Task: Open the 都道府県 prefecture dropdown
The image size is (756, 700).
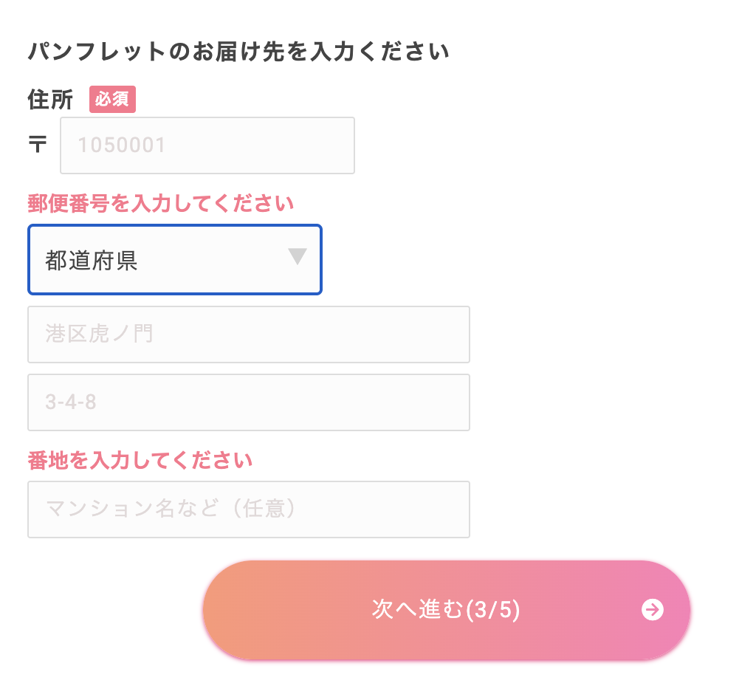Action: pyautogui.click(x=175, y=260)
